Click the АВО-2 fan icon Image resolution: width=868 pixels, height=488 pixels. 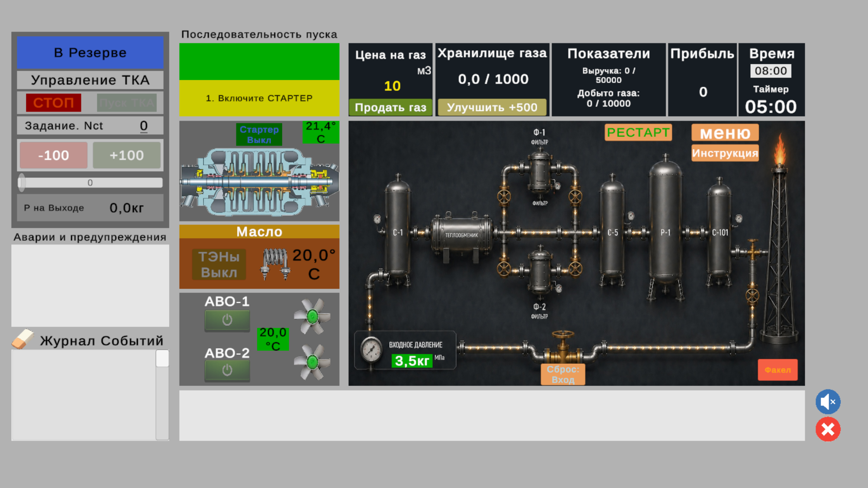pyautogui.click(x=312, y=362)
